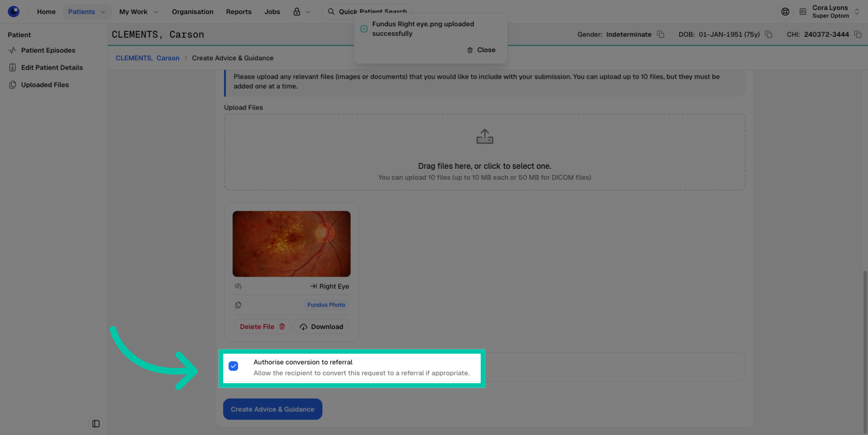Expand the Patients dropdown chevron
The height and width of the screenshot is (435, 868).
(103, 12)
